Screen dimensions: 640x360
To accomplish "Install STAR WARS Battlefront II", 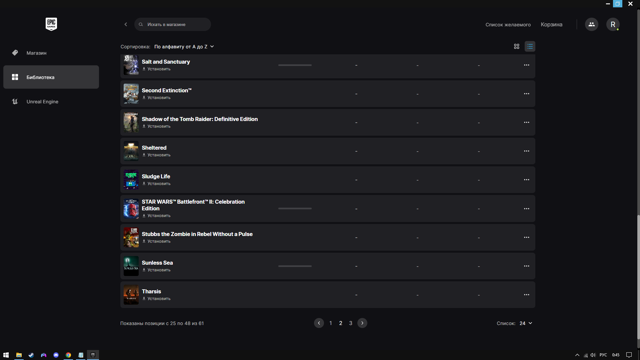I will [156, 216].
